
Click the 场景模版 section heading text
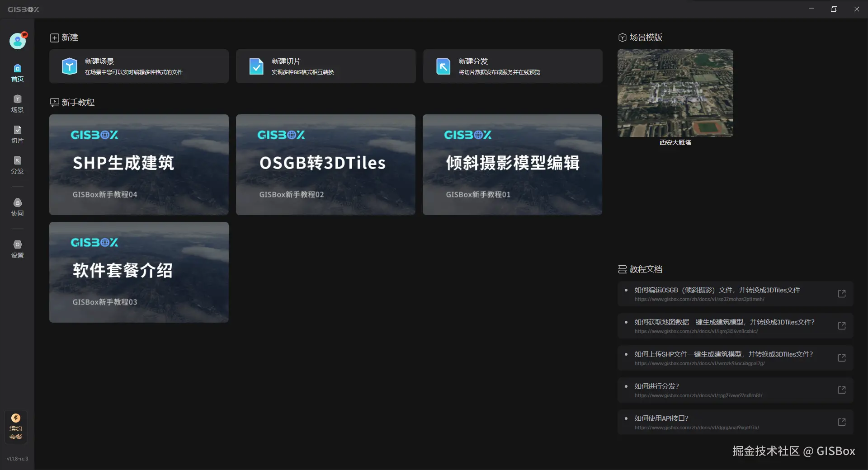pos(646,38)
